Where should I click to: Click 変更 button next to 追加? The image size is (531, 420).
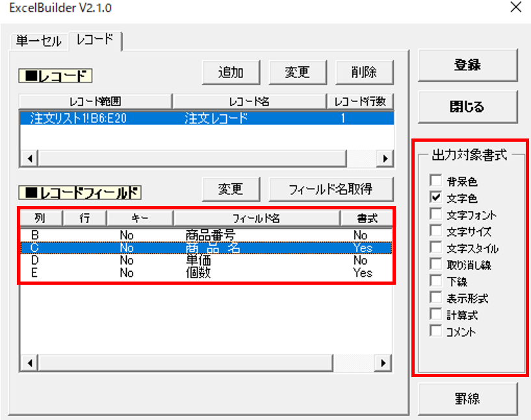[x=297, y=72]
